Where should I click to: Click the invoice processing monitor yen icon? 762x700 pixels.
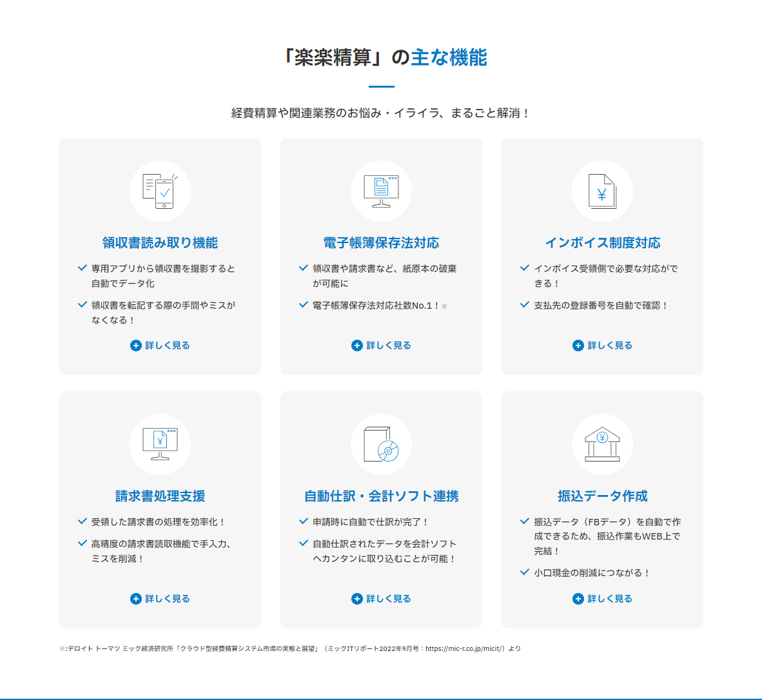160,445
